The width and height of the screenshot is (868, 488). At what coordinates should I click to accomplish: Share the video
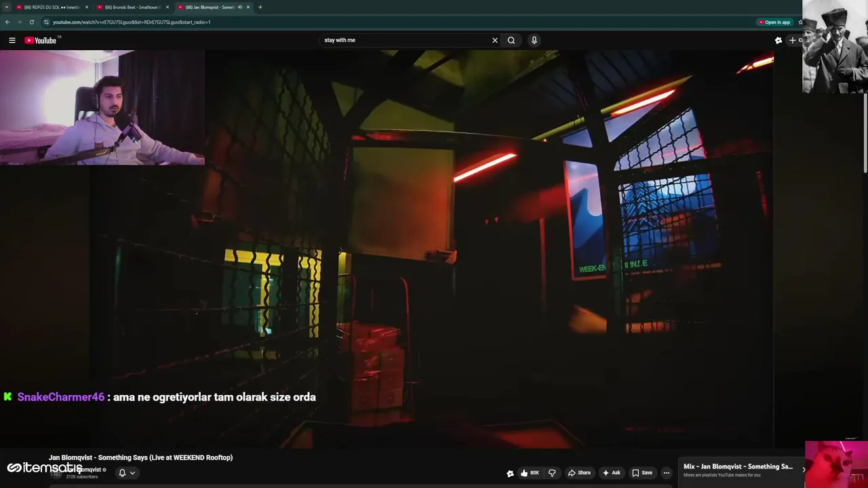click(x=579, y=473)
